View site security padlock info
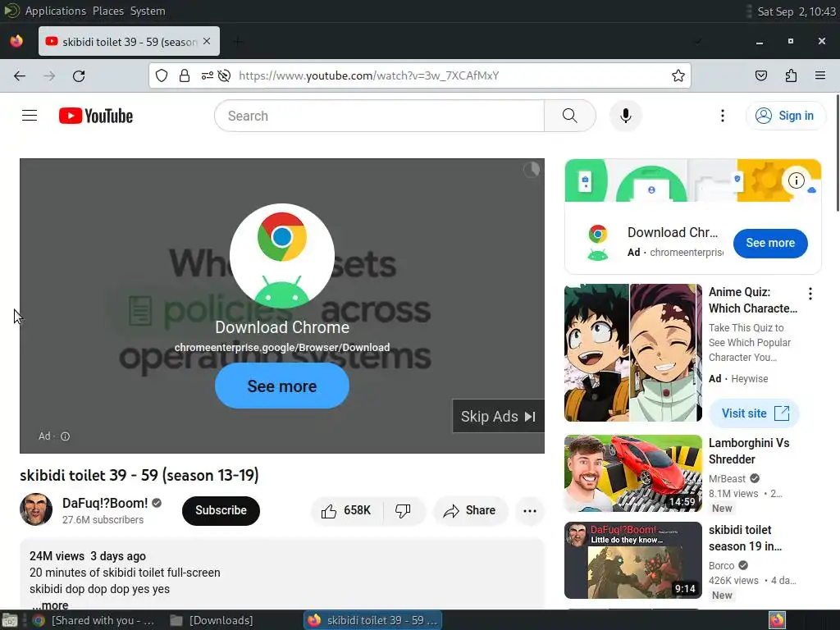 [x=185, y=75]
